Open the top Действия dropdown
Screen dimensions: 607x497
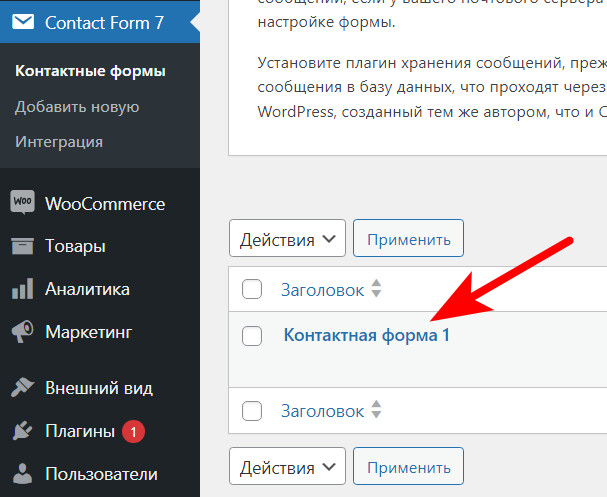(x=287, y=238)
